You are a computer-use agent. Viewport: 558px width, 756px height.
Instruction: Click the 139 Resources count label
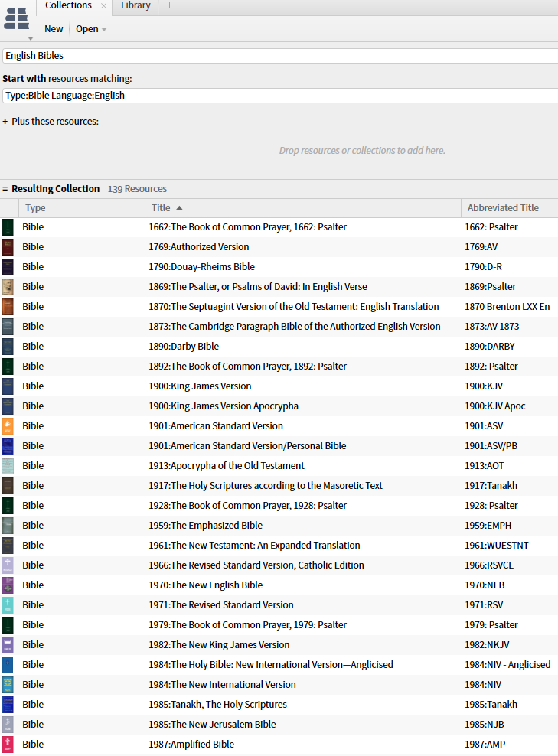(138, 189)
